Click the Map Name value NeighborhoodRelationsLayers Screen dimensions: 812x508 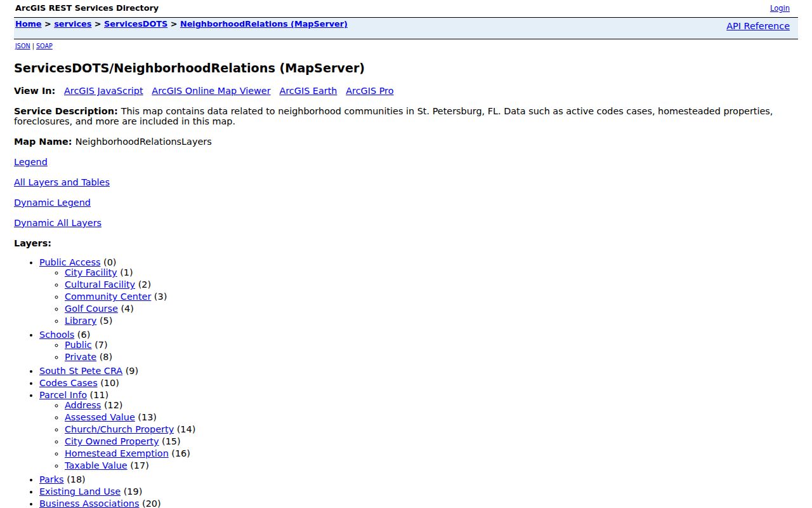(143, 142)
